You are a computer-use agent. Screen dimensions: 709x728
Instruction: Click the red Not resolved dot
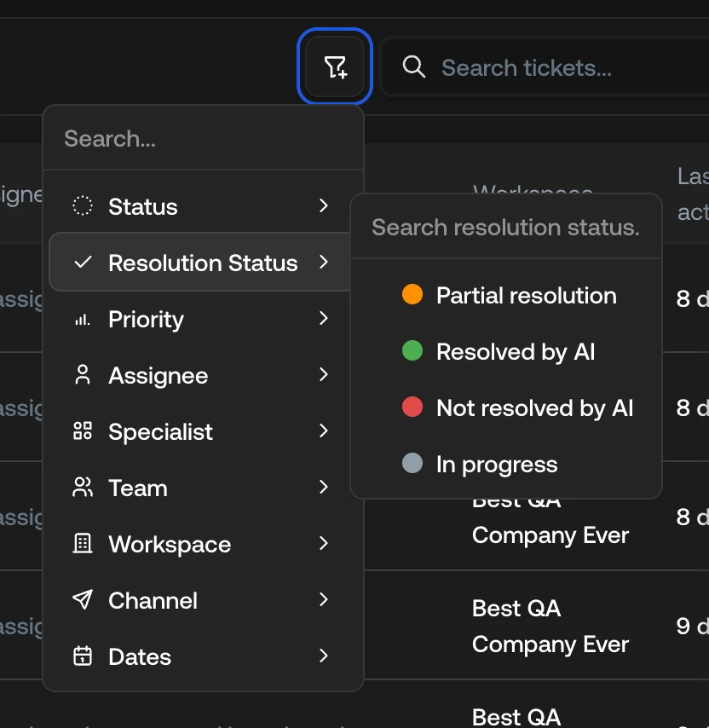[412, 407]
